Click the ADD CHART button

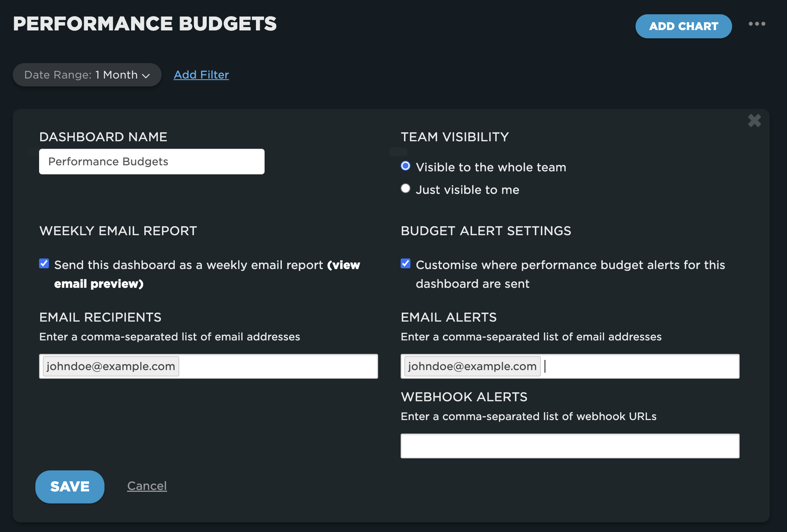tap(683, 26)
